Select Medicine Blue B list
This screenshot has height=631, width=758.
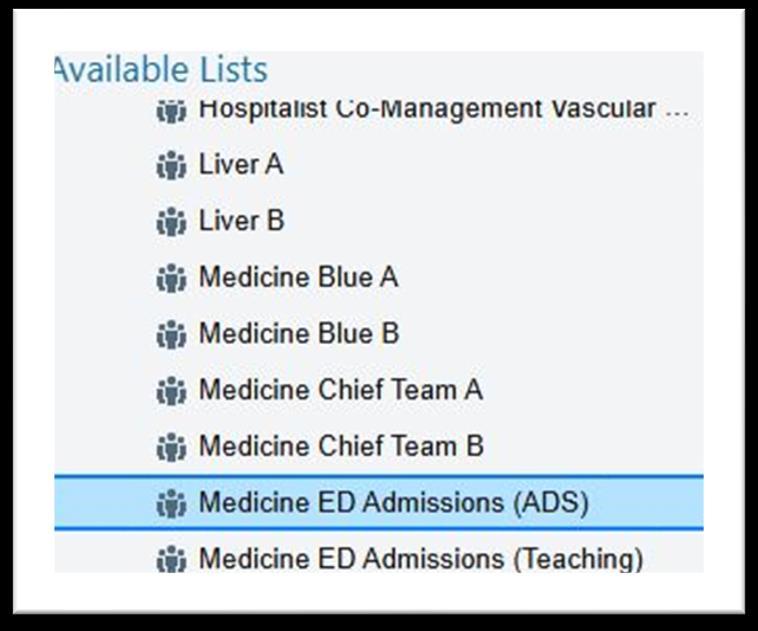tap(298, 334)
